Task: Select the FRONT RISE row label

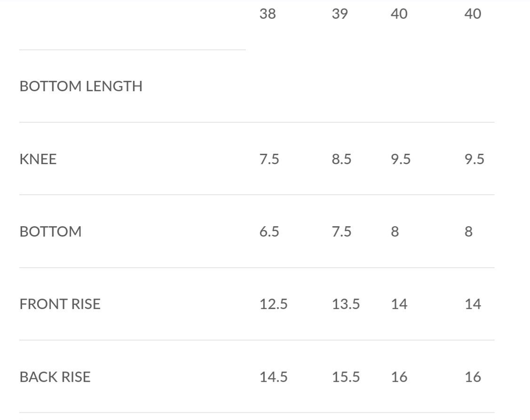Action: pos(60,304)
